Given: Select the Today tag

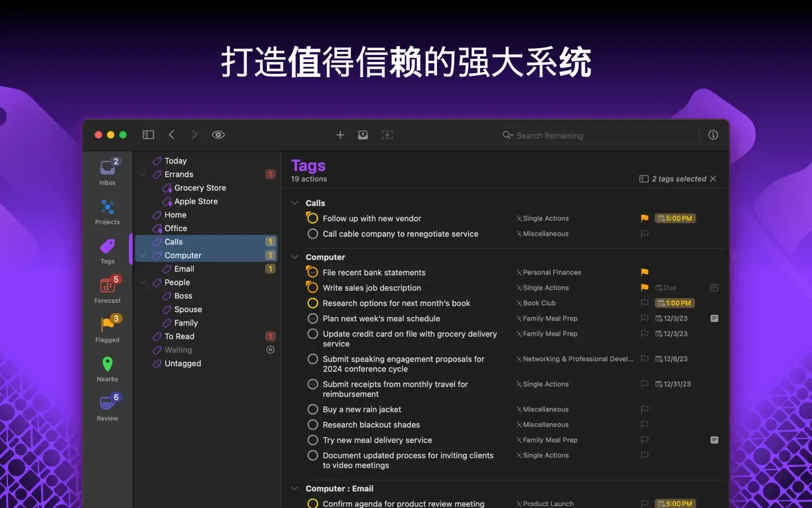Looking at the screenshot, I should pyautogui.click(x=176, y=161).
